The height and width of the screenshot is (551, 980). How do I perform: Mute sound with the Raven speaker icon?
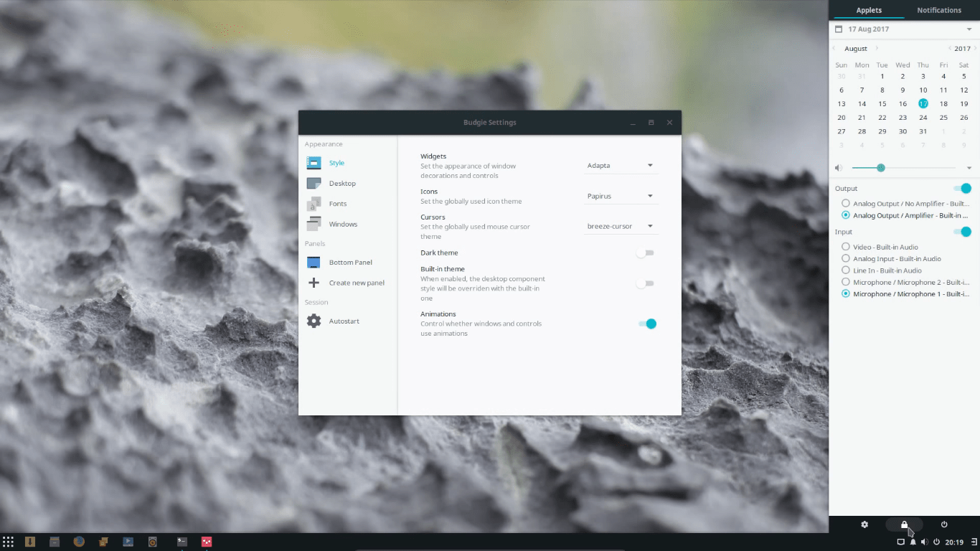(x=839, y=168)
